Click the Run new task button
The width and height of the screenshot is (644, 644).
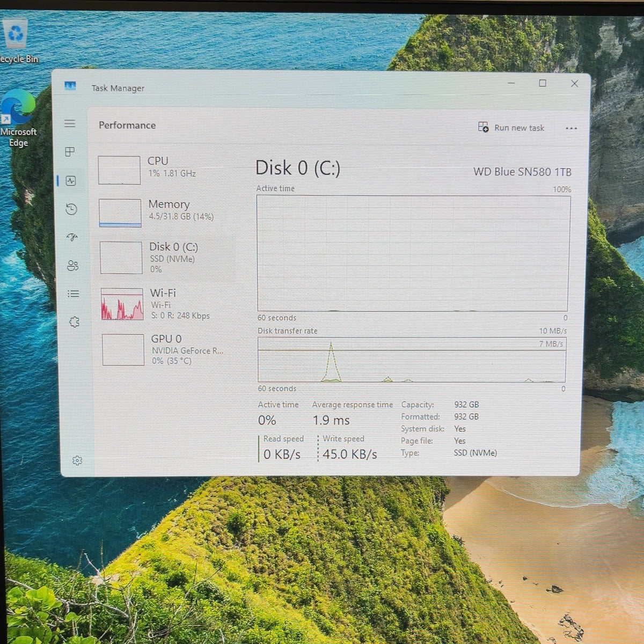(x=511, y=128)
